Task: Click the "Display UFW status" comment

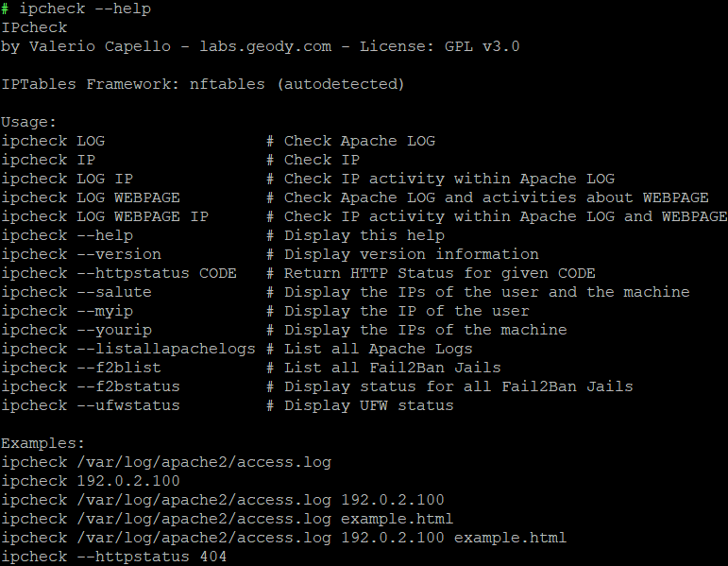Action: (369, 405)
